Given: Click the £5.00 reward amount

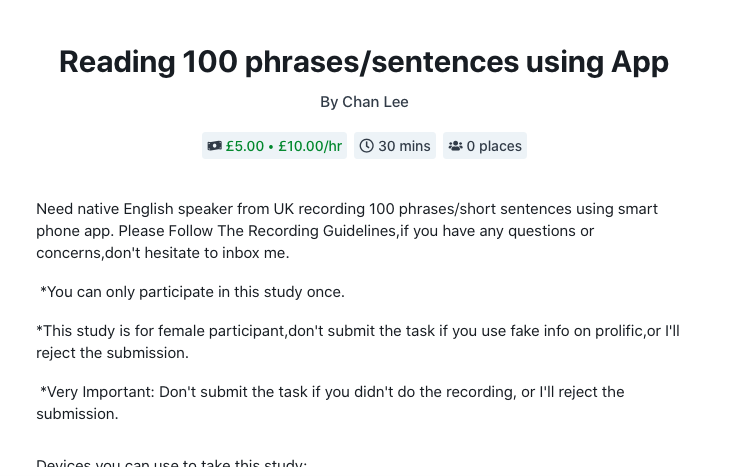Looking at the screenshot, I should click(245, 146).
